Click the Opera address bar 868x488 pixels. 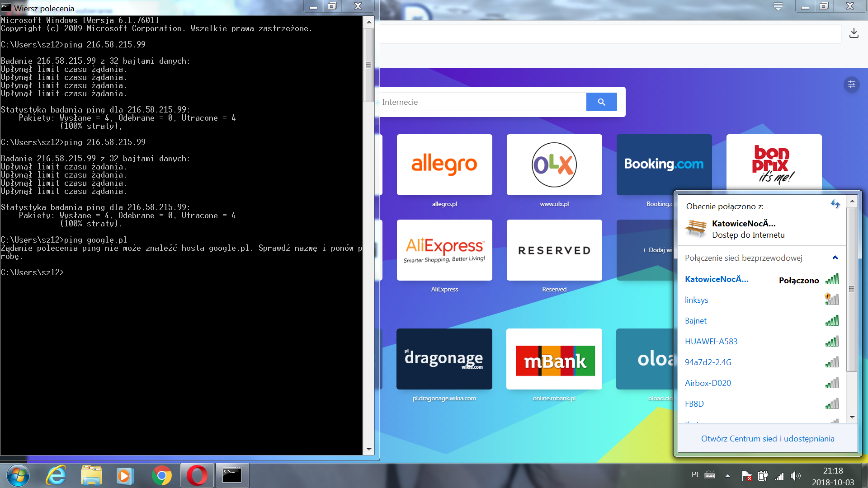click(x=610, y=33)
